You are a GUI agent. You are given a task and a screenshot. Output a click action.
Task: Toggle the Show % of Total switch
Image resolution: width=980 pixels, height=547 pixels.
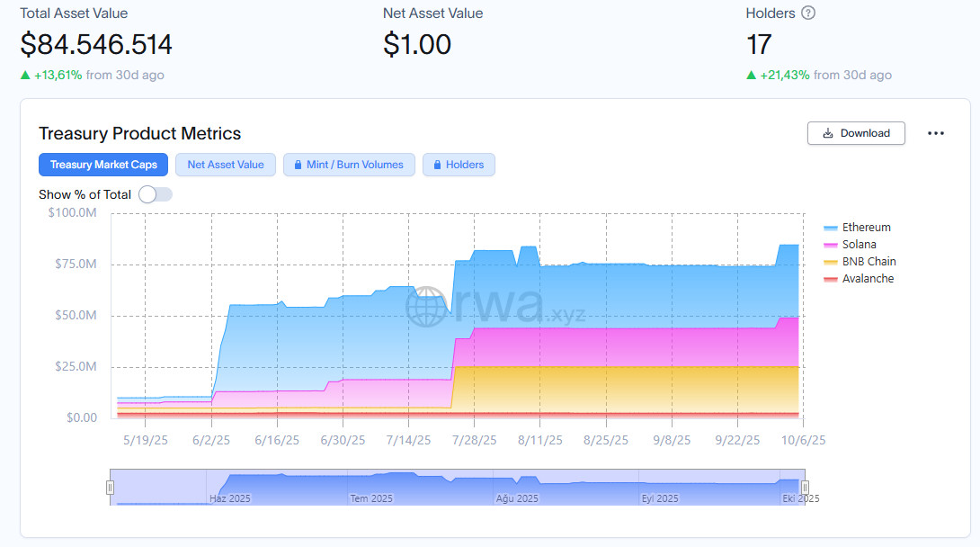click(155, 194)
